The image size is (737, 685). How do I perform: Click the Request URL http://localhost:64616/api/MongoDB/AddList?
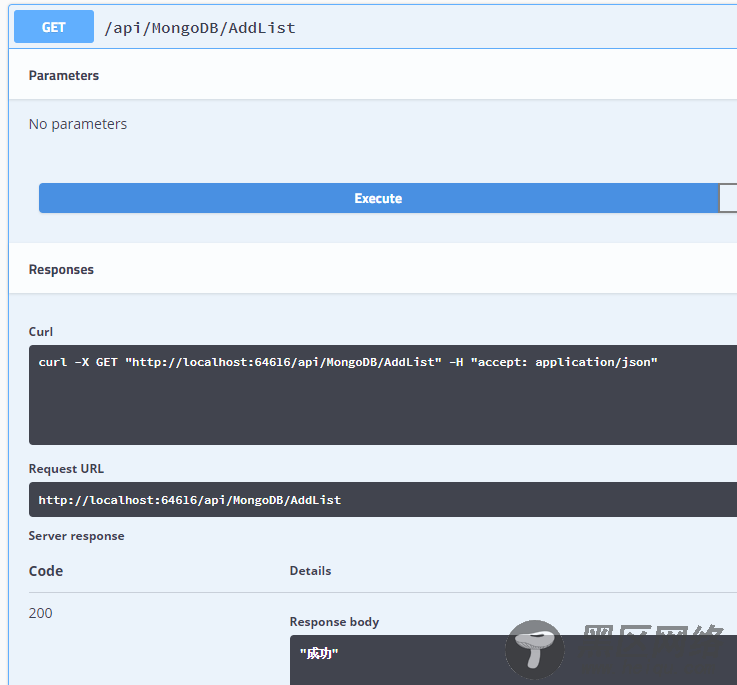190,500
